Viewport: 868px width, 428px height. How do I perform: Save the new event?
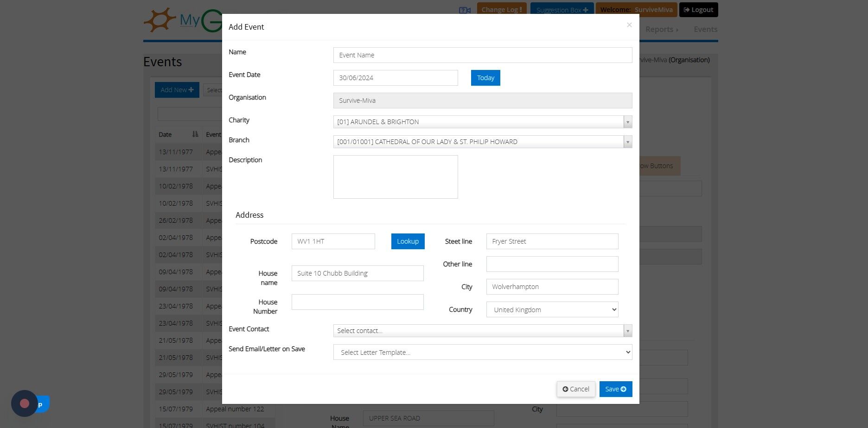click(x=616, y=389)
